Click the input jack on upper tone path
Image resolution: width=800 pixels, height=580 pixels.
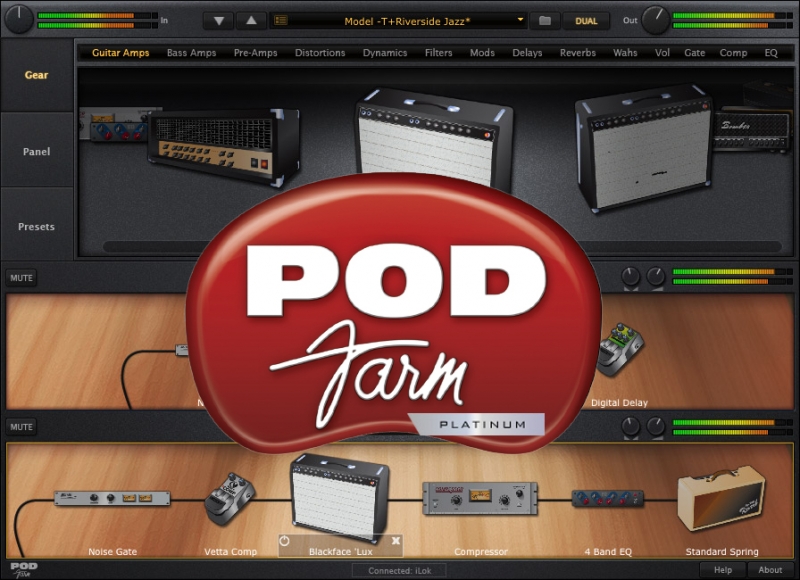click(x=182, y=350)
